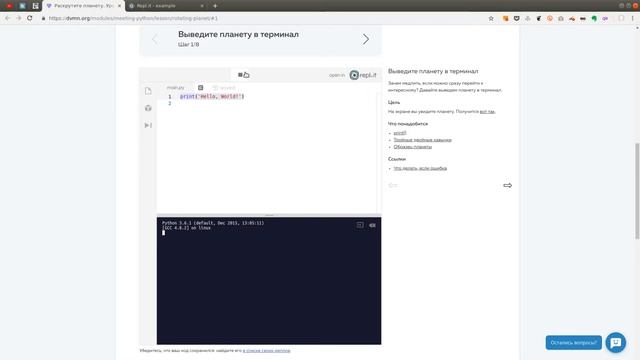Click the pinned red YouTube tab
640x360 pixels.
click(x=9, y=6)
